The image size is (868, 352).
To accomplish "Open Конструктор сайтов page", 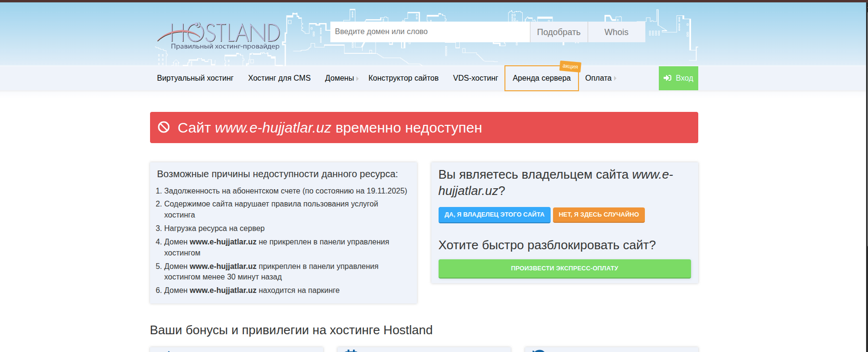I will (403, 78).
